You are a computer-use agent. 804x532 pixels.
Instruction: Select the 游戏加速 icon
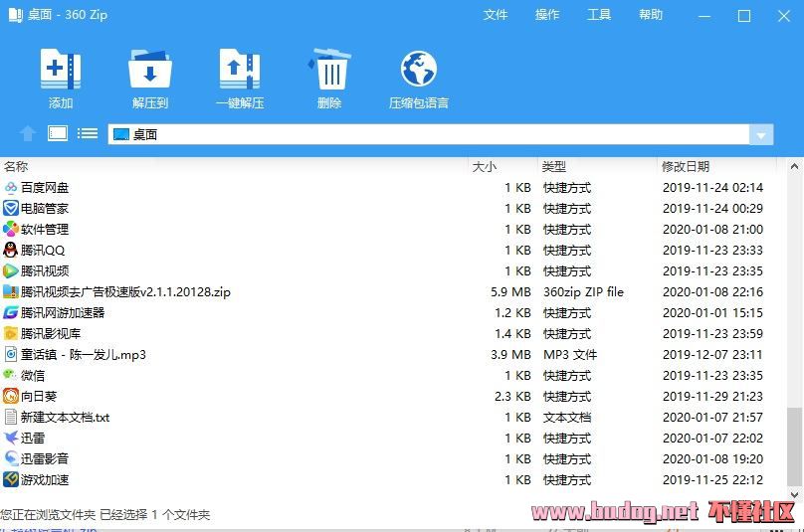(x=10, y=479)
